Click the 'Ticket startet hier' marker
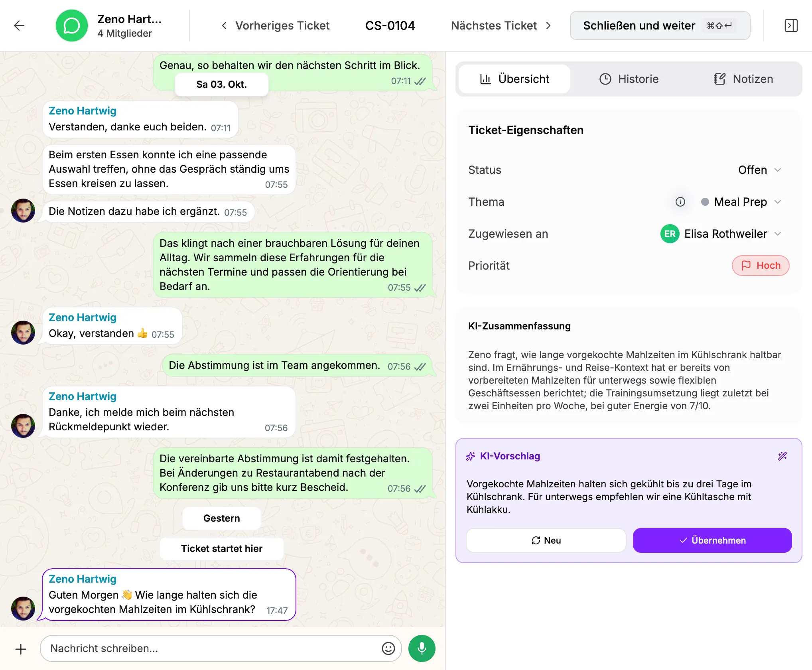The width and height of the screenshot is (812, 670). (222, 548)
